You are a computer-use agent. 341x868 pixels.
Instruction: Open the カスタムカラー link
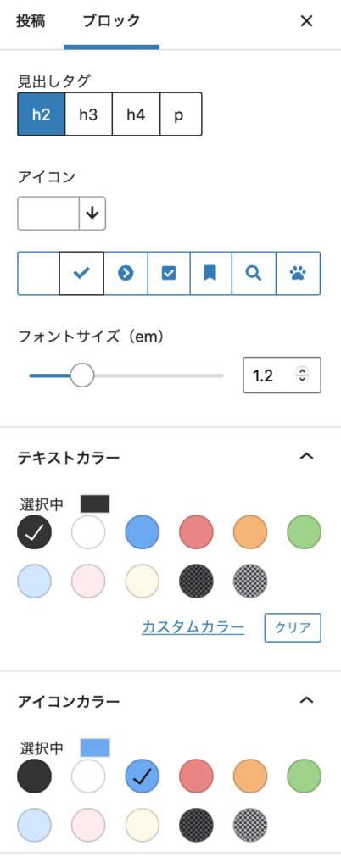click(193, 627)
